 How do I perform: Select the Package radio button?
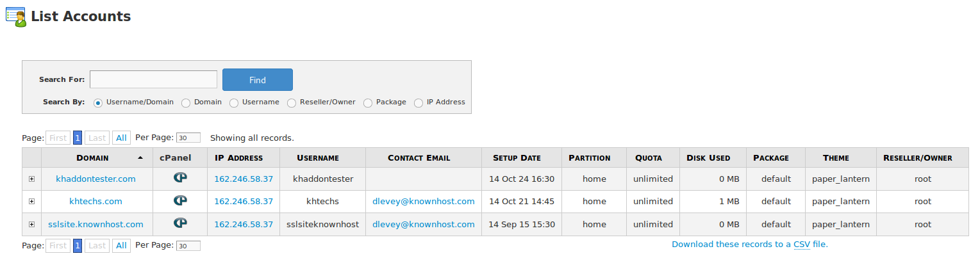pyautogui.click(x=368, y=102)
